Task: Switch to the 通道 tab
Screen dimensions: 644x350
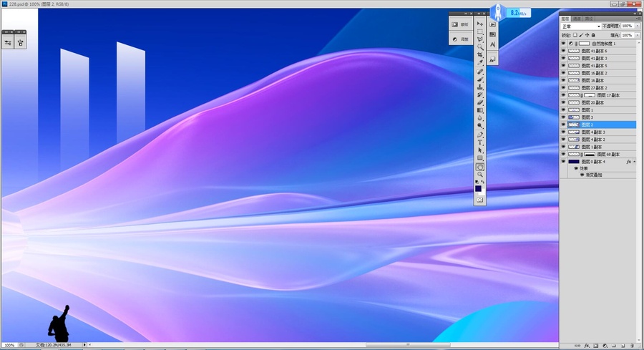Action: pyautogui.click(x=577, y=19)
